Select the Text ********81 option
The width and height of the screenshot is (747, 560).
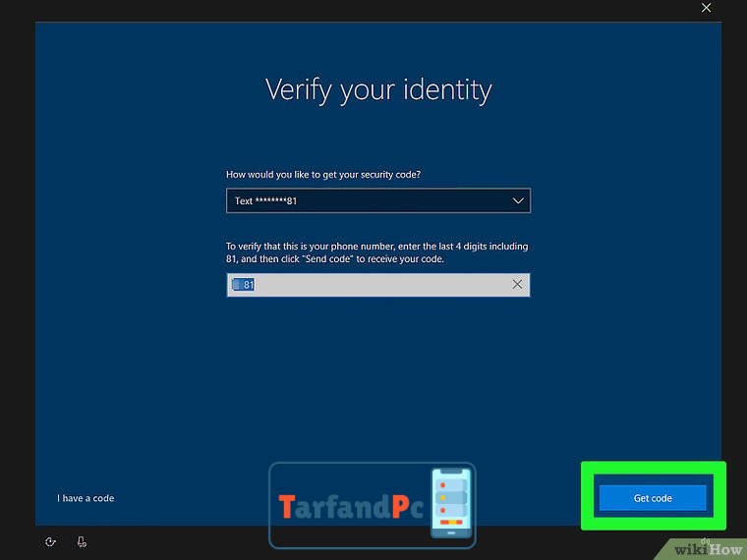[265, 201]
